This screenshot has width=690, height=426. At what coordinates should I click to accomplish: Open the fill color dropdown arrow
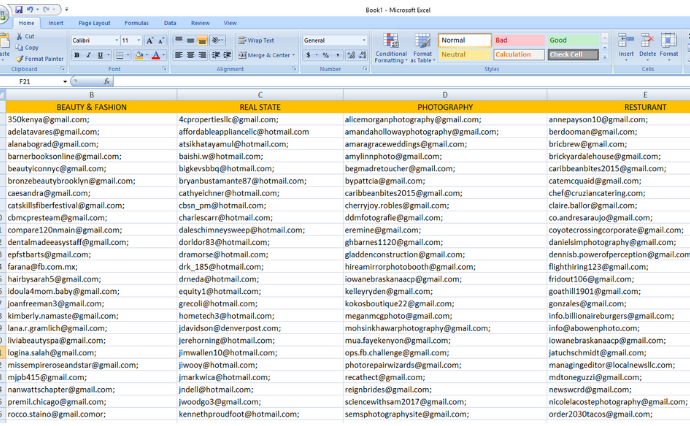click(x=147, y=55)
